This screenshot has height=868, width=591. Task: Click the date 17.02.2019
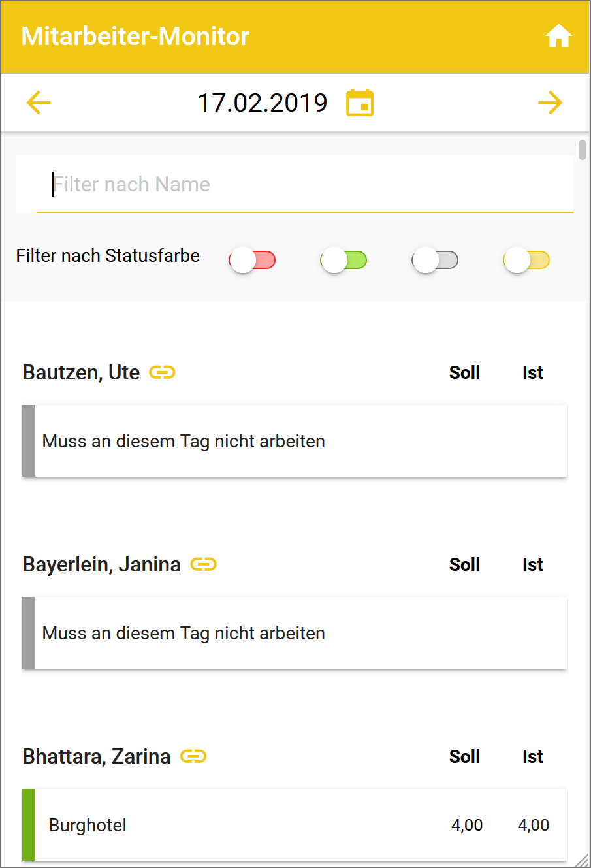click(263, 103)
